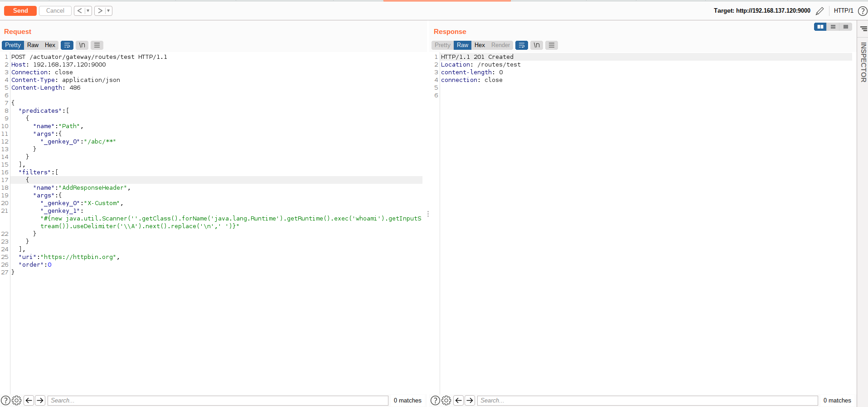Click the Response panel heading
Viewport: 868px width, 407px height.
(x=450, y=32)
